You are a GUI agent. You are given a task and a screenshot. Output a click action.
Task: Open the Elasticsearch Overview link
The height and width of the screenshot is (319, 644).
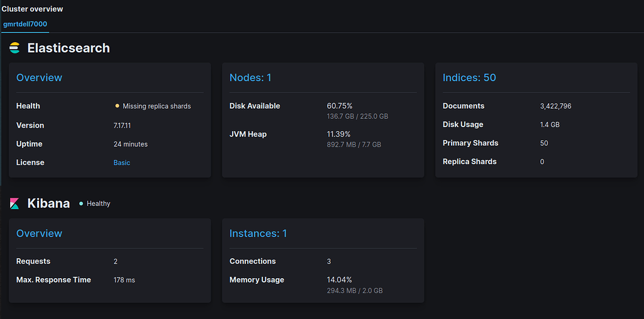(x=39, y=77)
